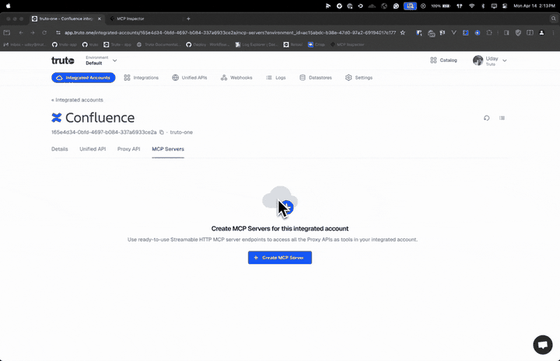Click the browser back arrow
The image size is (560, 361).
[x=21, y=32]
